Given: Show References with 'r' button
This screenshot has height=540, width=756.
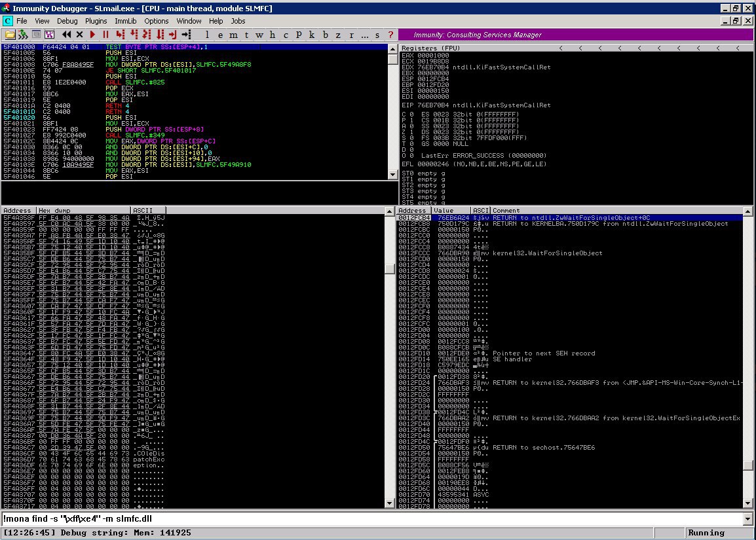Looking at the screenshot, I should pos(352,35).
